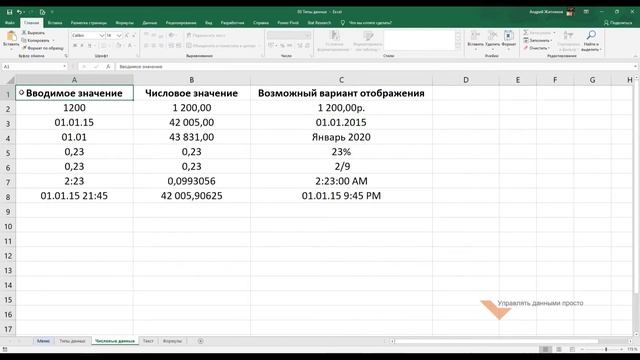Screen dimensions: 640x360
Task: Click the Undo arrow icon
Action: (19, 12)
